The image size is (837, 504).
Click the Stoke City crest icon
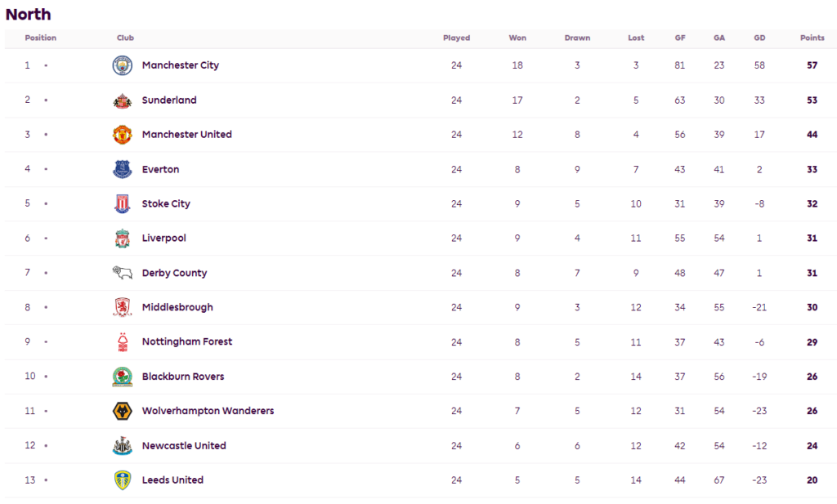[122, 204]
